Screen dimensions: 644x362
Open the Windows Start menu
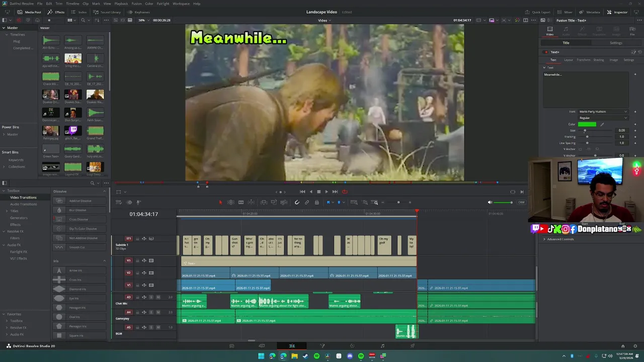(261, 356)
